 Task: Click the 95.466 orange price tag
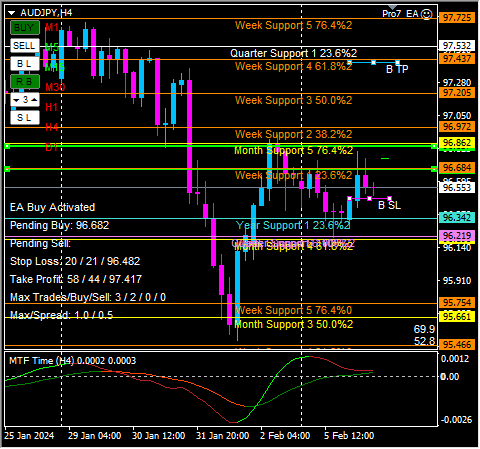point(457,344)
